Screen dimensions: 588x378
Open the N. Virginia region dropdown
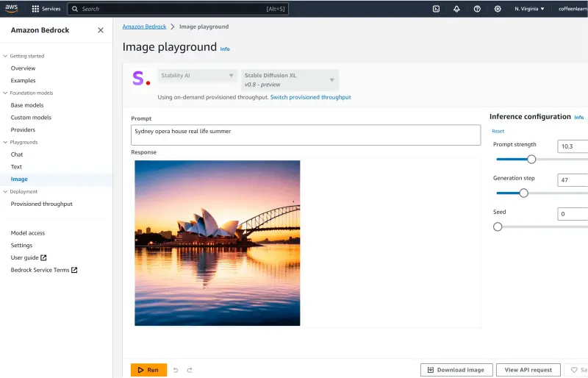pyautogui.click(x=529, y=9)
